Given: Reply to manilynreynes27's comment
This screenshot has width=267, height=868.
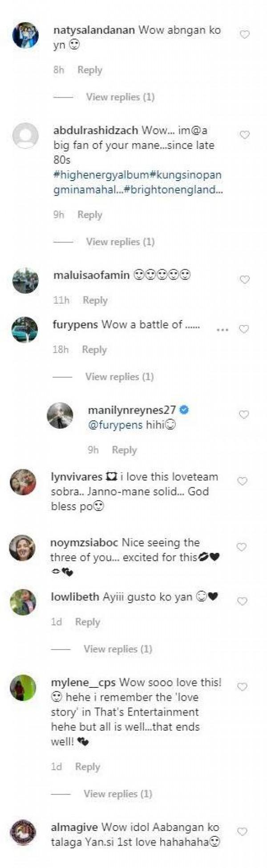Looking at the screenshot, I should pyautogui.click(x=124, y=450).
